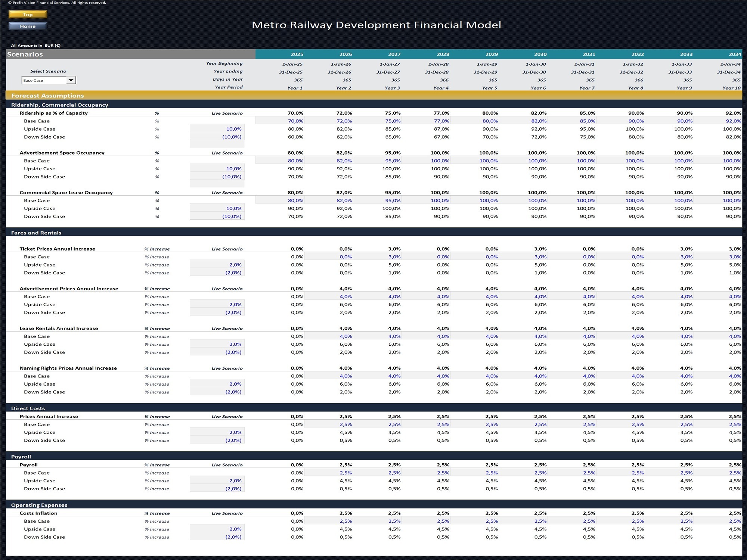Edit Costs Inflation Upside Case 2,0% cell

(217, 529)
